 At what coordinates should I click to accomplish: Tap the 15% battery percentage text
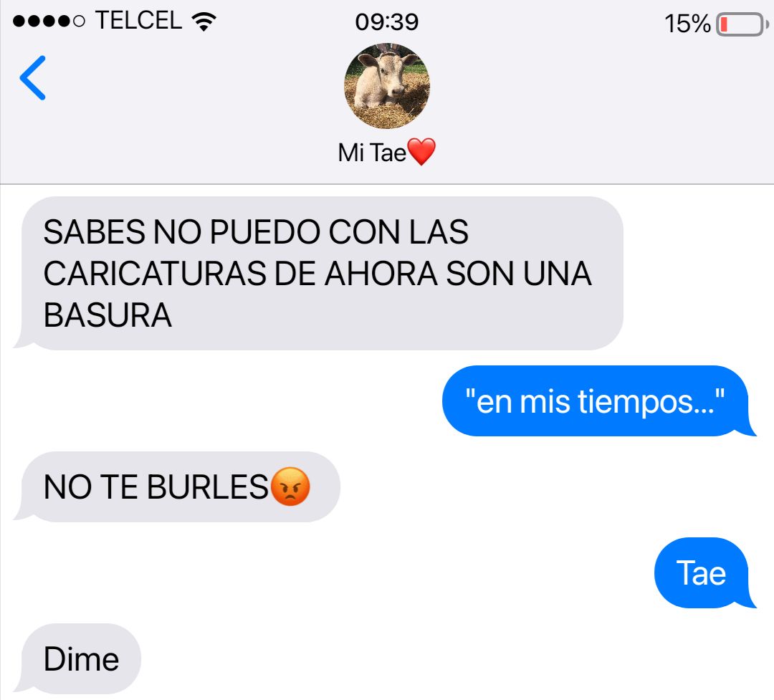687,24
